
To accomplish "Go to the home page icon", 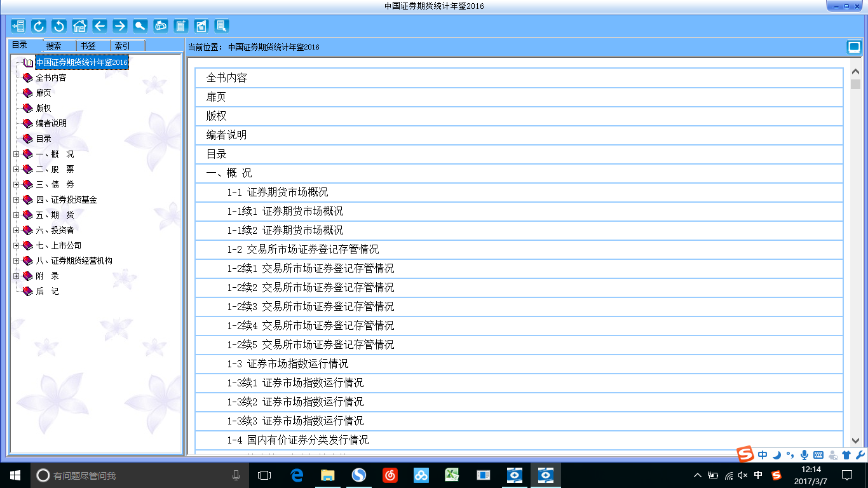I will [79, 26].
